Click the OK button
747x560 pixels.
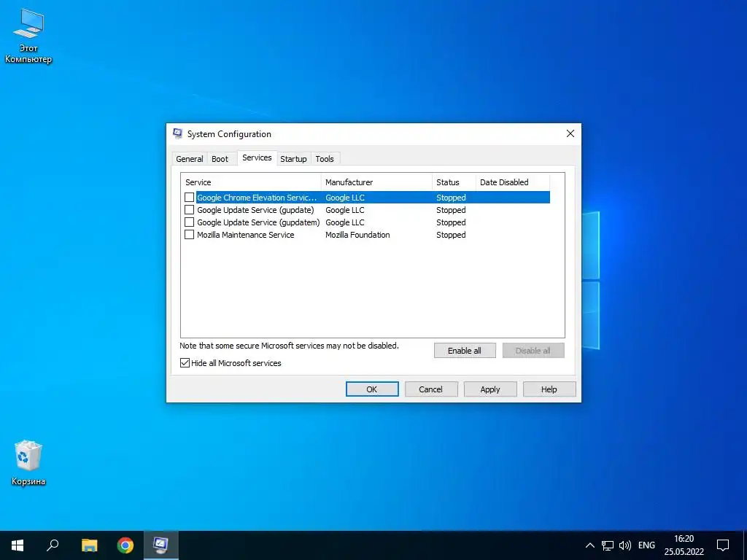372,389
